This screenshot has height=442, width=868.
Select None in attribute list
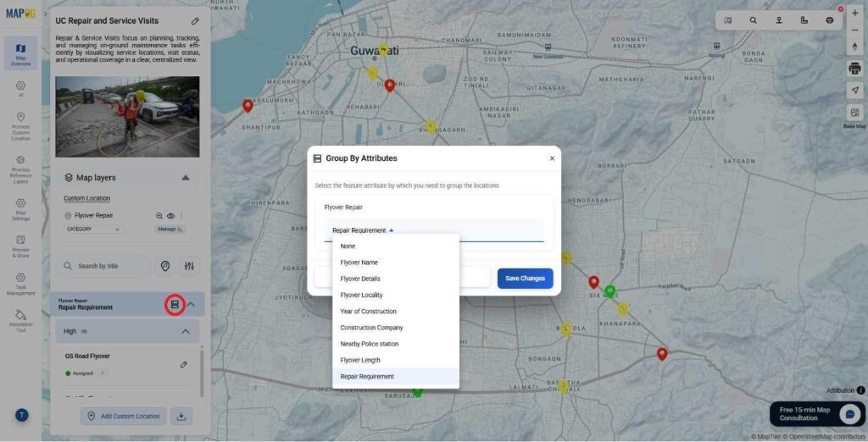coord(396,246)
